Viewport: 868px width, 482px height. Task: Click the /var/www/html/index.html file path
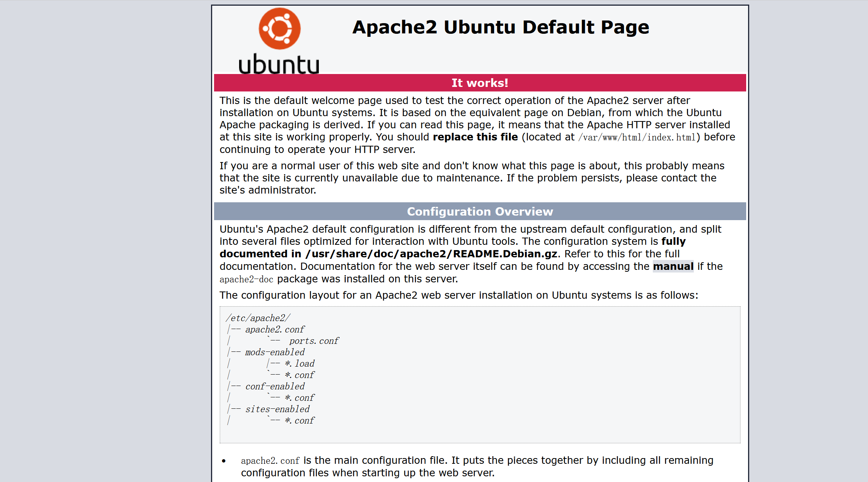(x=637, y=137)
